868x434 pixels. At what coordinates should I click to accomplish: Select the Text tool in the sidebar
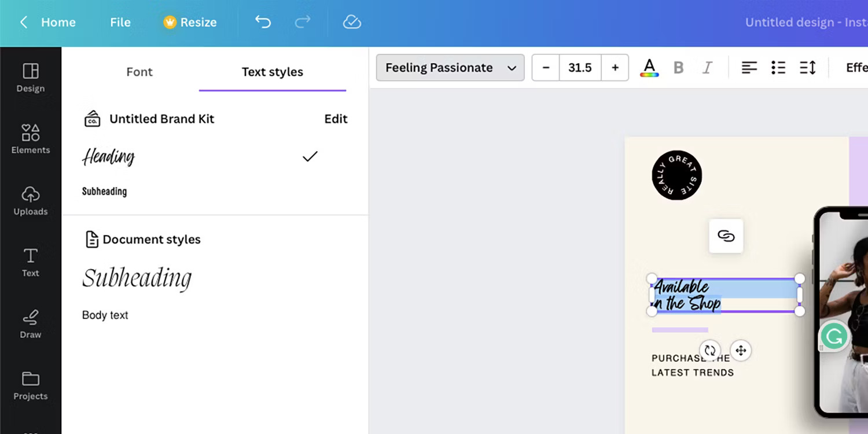30,262
